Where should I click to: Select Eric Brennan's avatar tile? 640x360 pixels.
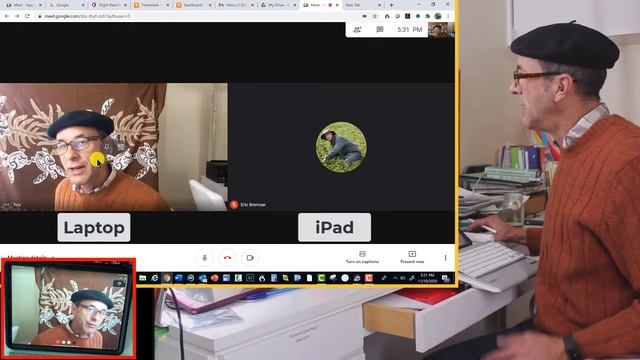(341, 147)
